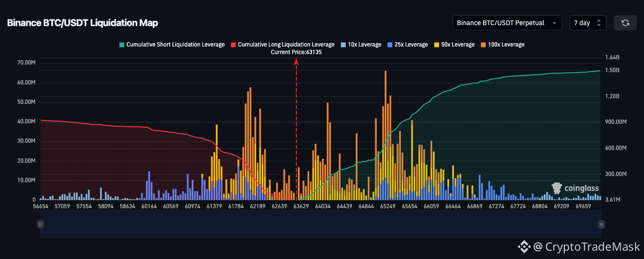The image size is (644, 259).
Task: Toggle Cumulative Long Liquidation Leverage legend
Action: (x=283, y=45)
